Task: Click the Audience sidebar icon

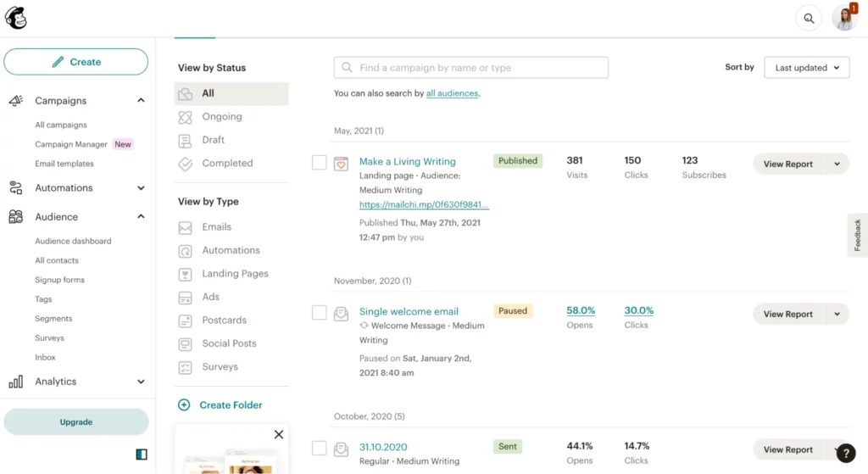Action: [15, 216]
